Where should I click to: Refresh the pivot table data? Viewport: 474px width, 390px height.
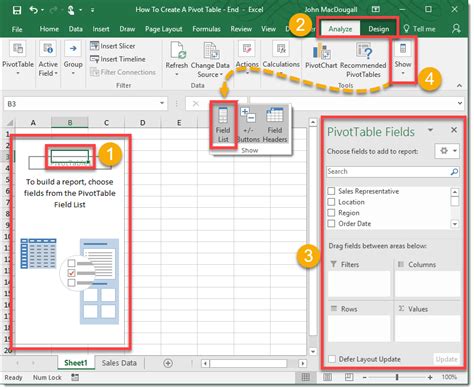click(x=177, y=59)
